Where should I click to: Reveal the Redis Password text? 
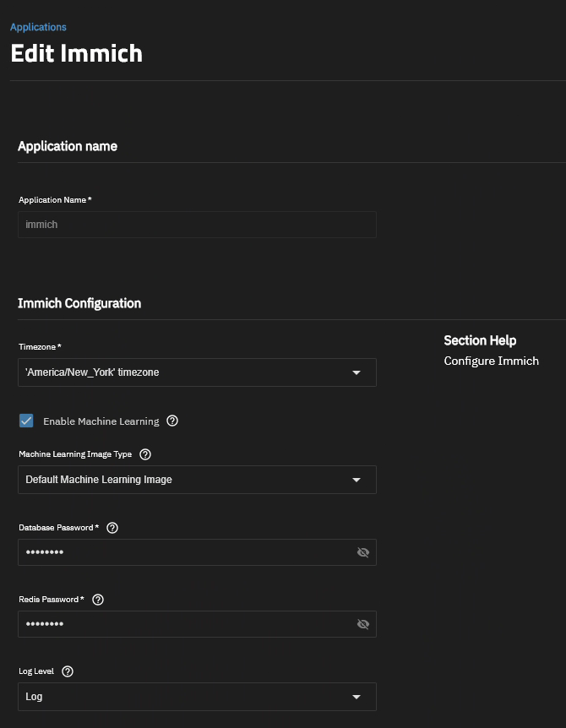point(363,624)
